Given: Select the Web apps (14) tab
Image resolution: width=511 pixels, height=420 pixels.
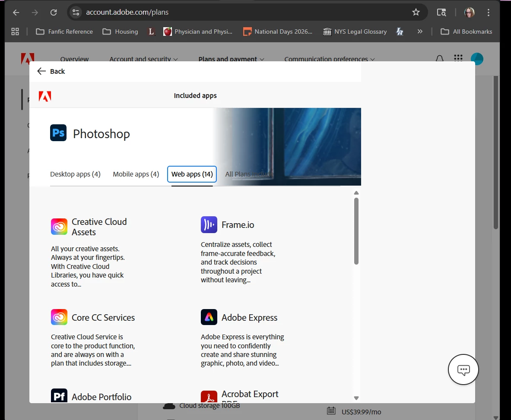Looking at the screenshot, I should point(192,174).
